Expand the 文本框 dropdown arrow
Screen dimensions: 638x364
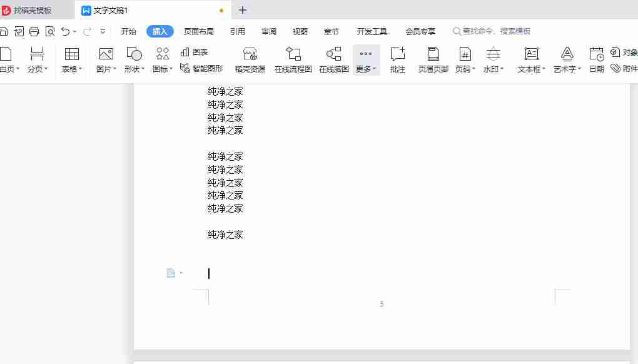click(x=544, y=69)
